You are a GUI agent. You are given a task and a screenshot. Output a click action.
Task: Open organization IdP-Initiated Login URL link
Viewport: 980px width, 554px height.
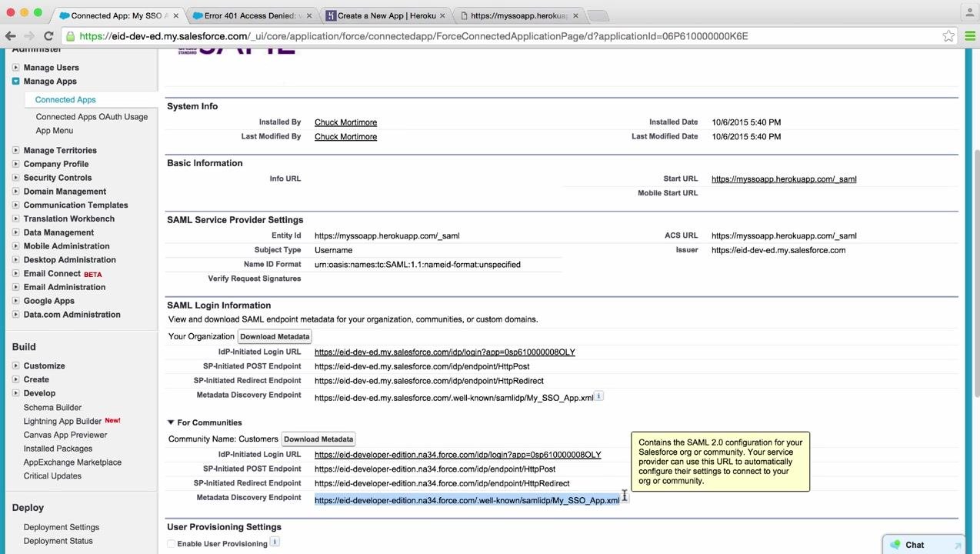(445, 352)
